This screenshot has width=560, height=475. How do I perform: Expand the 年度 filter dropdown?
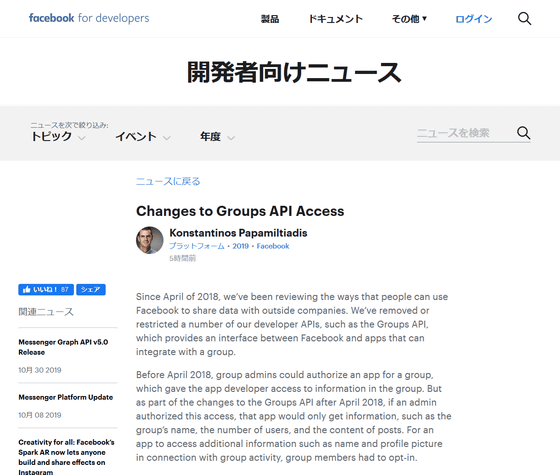coord(217,137)
